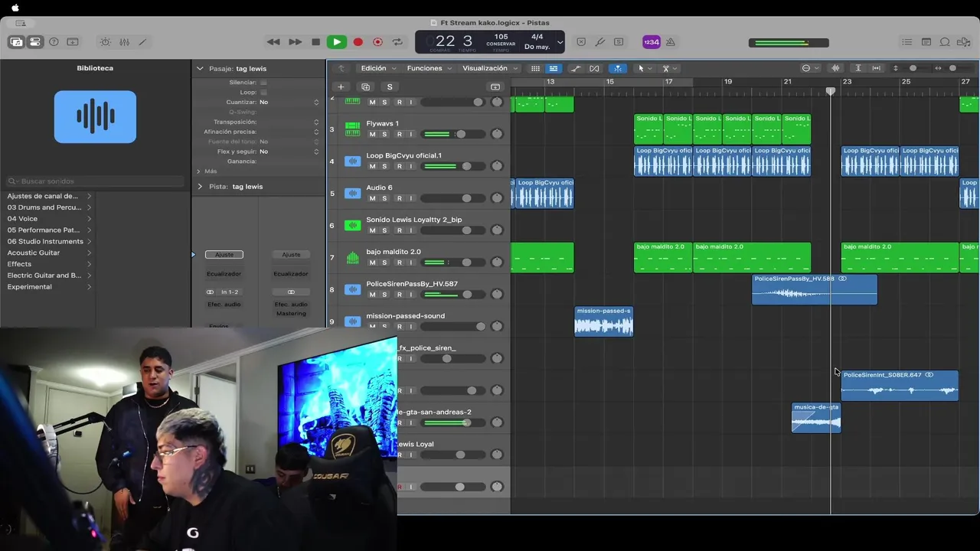This screenshot has width=980, height=551.
Task: Record-enable the Audio 6 track
Action: [399, 198]
